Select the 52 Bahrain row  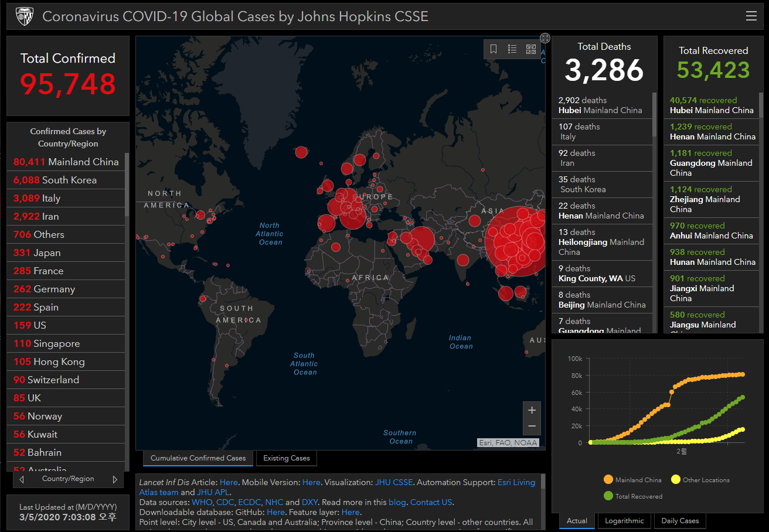coord(66,452)
